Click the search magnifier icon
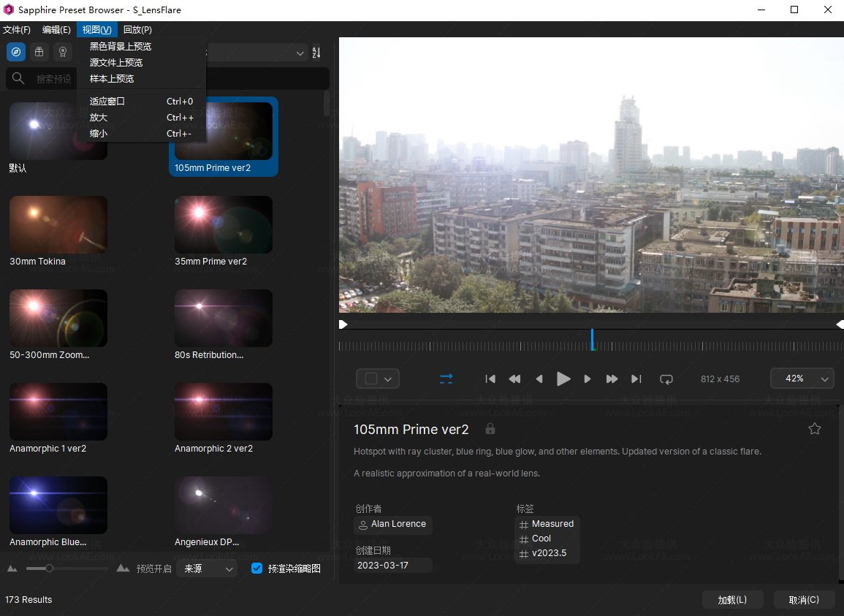The image size is (844, 616). (18, 78)
